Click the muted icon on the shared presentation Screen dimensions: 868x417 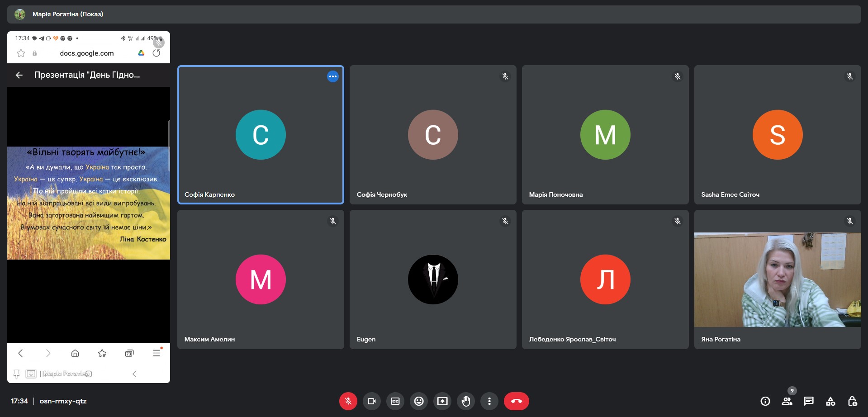159,43
